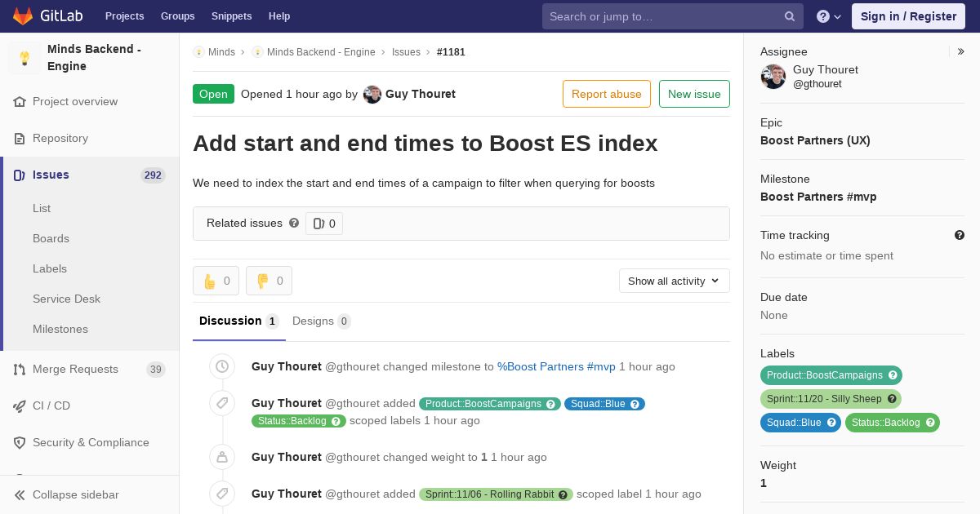Give a thumbs up reaction
The height and width of the screenshot is (514, 980).
pyautogui.click(x=216, y=281)
